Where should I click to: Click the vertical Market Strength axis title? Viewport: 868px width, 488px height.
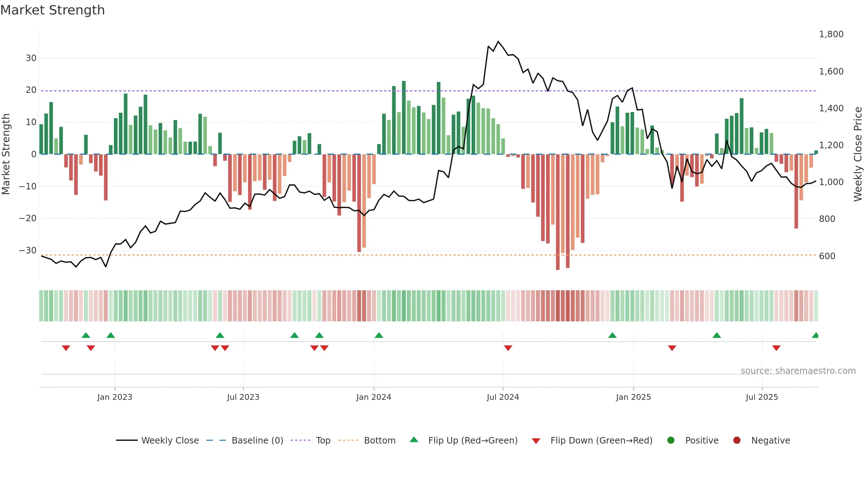click(6, 154)
